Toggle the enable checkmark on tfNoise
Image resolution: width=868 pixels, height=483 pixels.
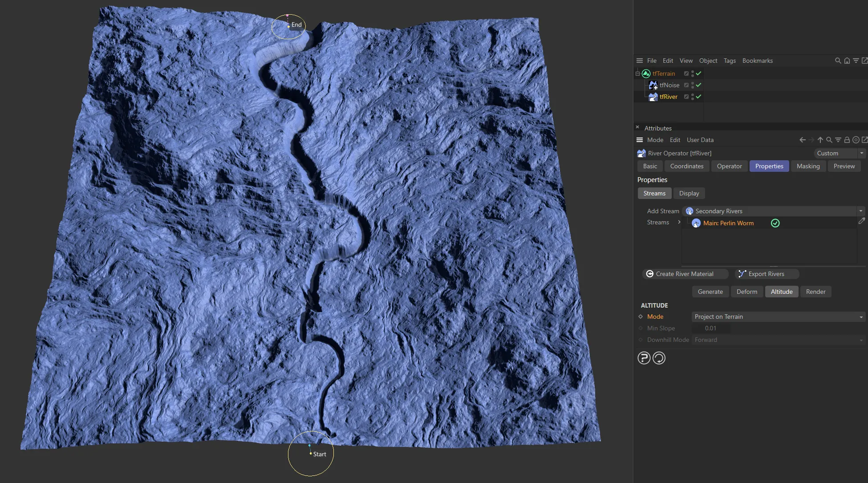(x=699, y=85)
